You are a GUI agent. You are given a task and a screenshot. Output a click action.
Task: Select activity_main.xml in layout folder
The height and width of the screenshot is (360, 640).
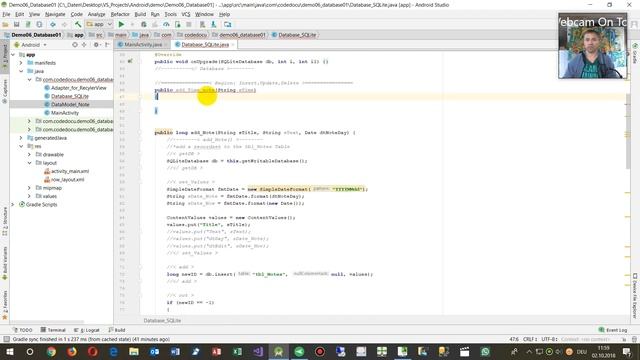click(x=70, y=171)
